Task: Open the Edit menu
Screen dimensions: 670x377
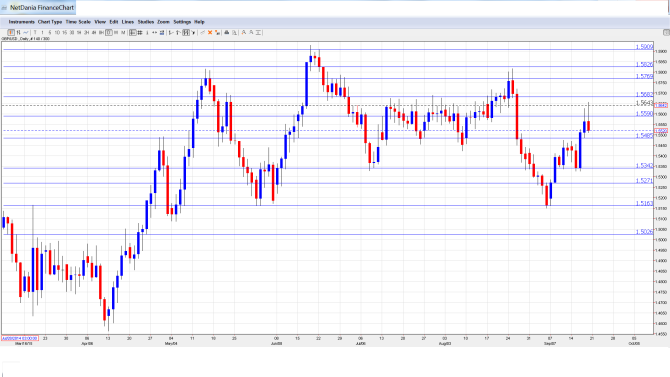Action: coord(114,22)
